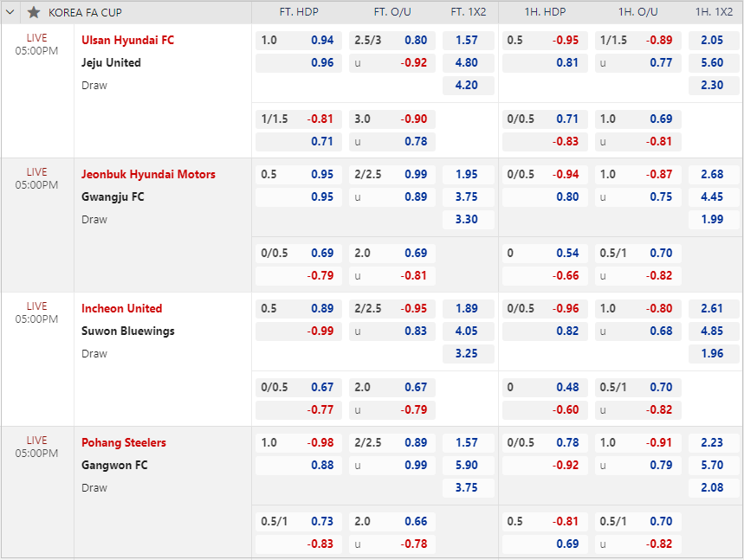Pick Incheon–Suwon full-time draw odds 3.25
Viewport: 744px width, 560px height.
point(468,354)
